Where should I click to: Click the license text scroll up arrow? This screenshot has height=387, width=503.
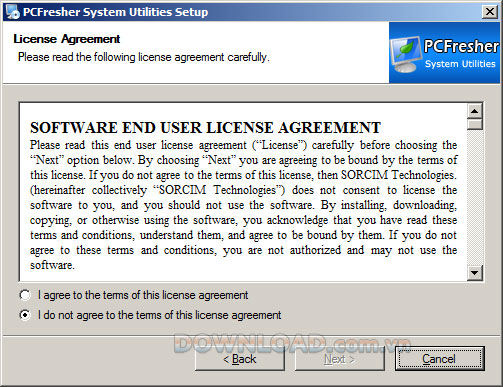475,111
